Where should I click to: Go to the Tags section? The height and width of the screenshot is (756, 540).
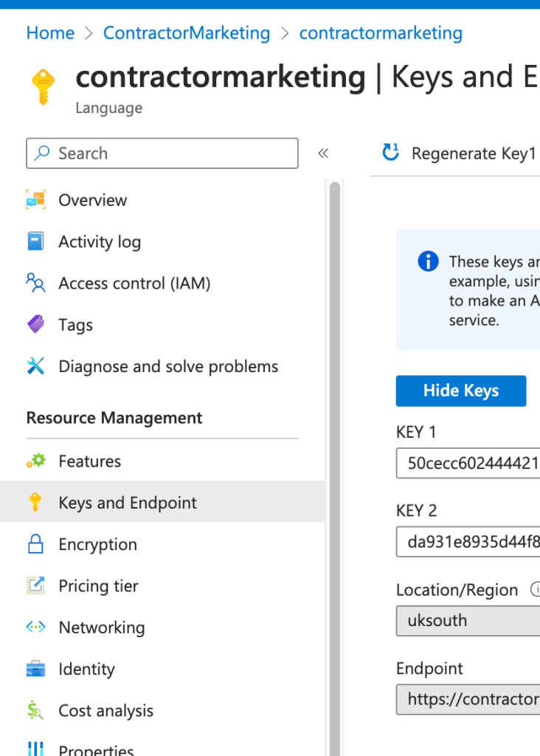coord(162,325)
